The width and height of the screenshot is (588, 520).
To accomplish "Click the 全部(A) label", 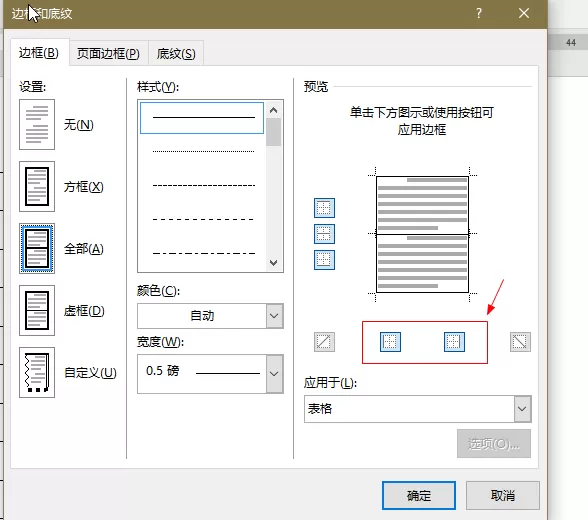I will (84, 249).
